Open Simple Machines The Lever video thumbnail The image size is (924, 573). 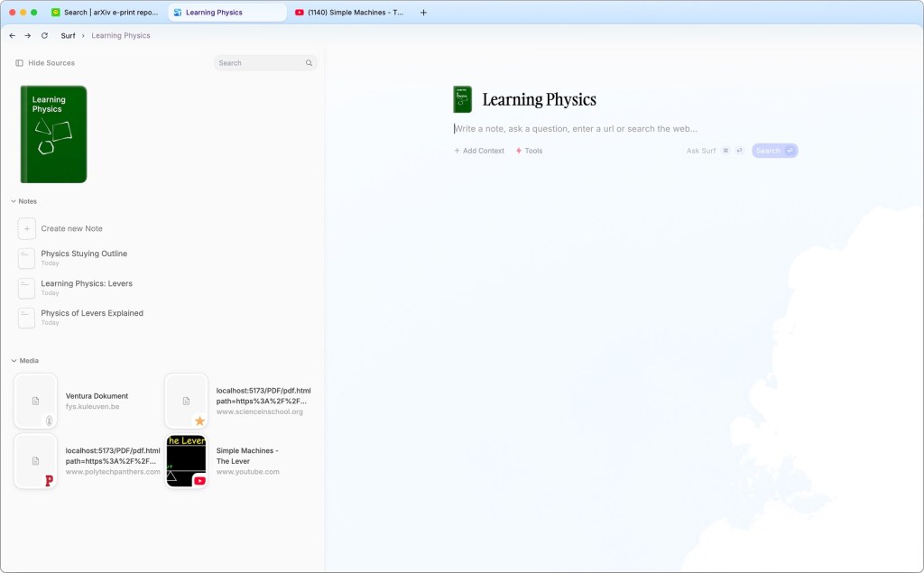pos(186,461)
